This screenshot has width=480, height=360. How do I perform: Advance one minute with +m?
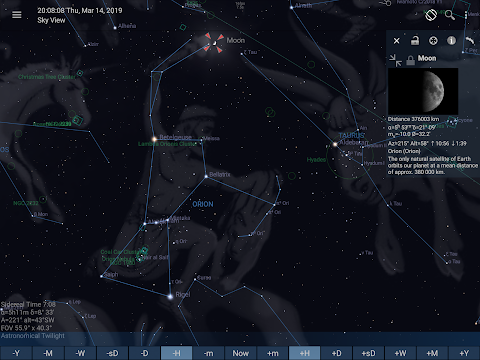click(272, 353)
